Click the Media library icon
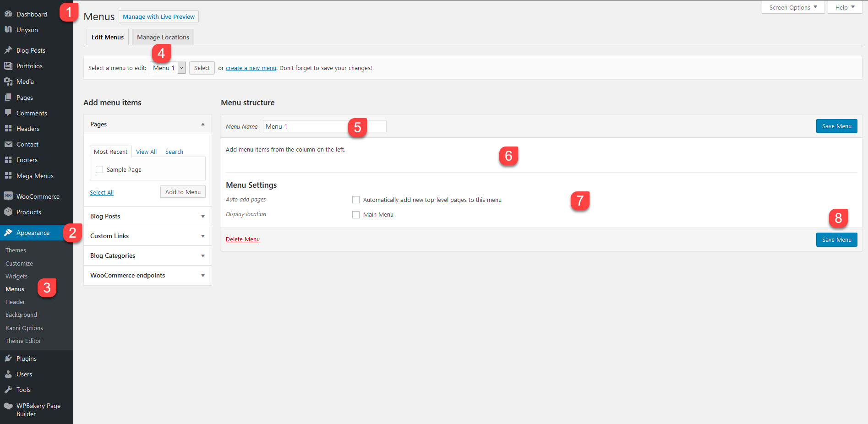 coord(8,82)
